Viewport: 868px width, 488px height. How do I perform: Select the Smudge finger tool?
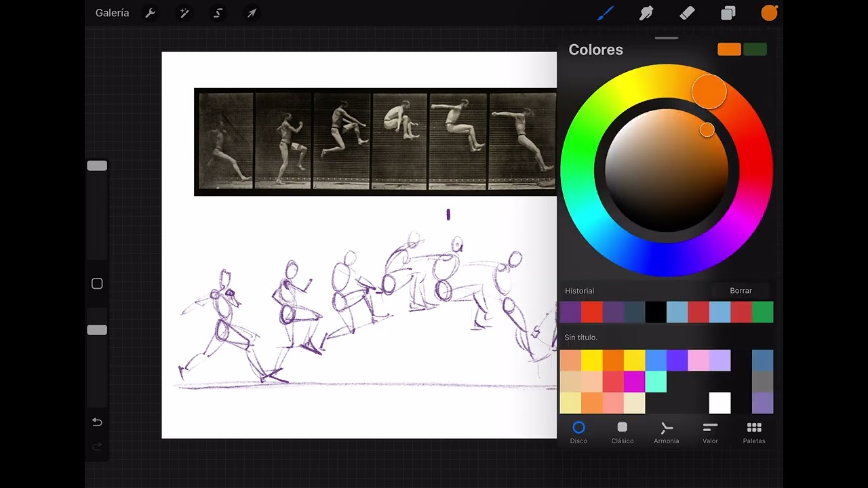click(x=646, y=13)
